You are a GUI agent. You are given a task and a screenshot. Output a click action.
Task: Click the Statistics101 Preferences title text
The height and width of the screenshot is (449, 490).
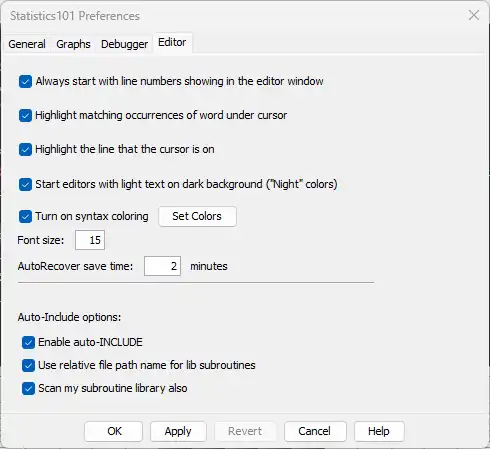coord(75,16)
